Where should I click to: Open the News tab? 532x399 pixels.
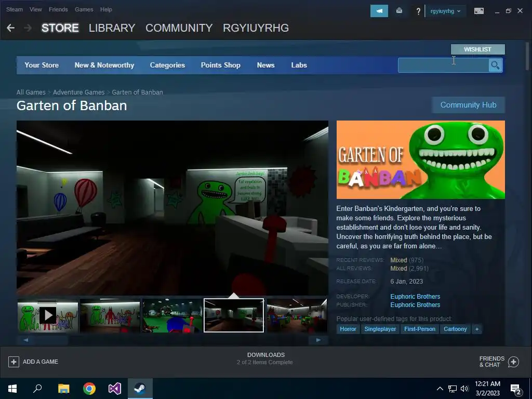pyautogui.click(x=265, y=65)
